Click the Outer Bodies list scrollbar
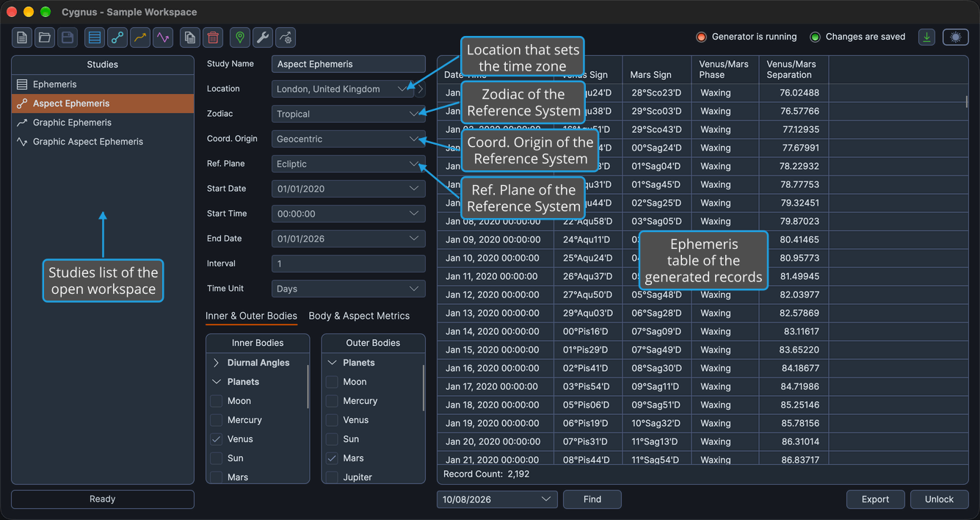980x520 pixels. coord(423,387)
